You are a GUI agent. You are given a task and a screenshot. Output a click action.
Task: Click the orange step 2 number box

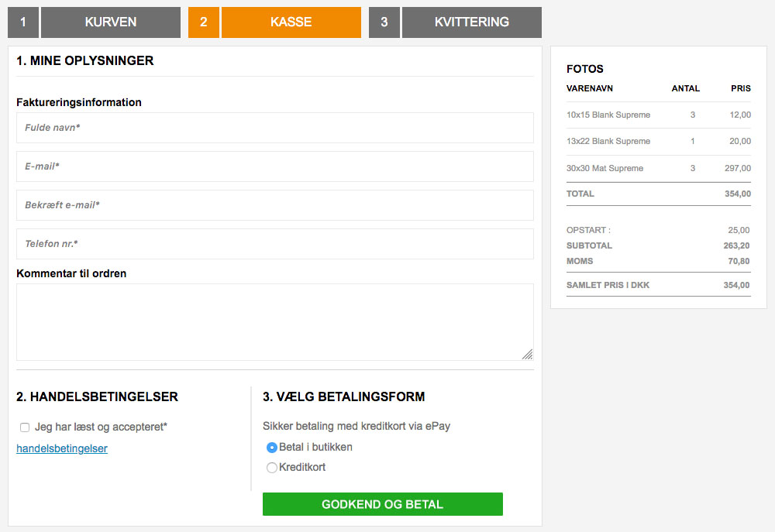tap(204, 22)
